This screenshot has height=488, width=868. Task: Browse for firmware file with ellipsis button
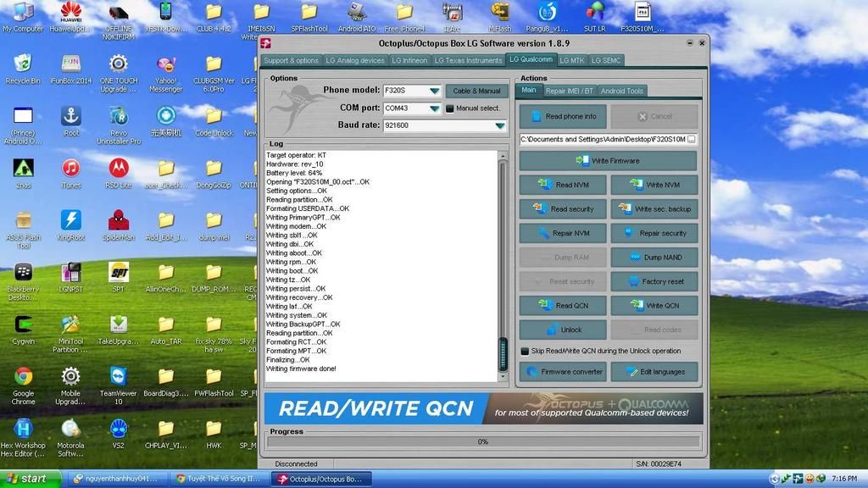click(692, 140)
